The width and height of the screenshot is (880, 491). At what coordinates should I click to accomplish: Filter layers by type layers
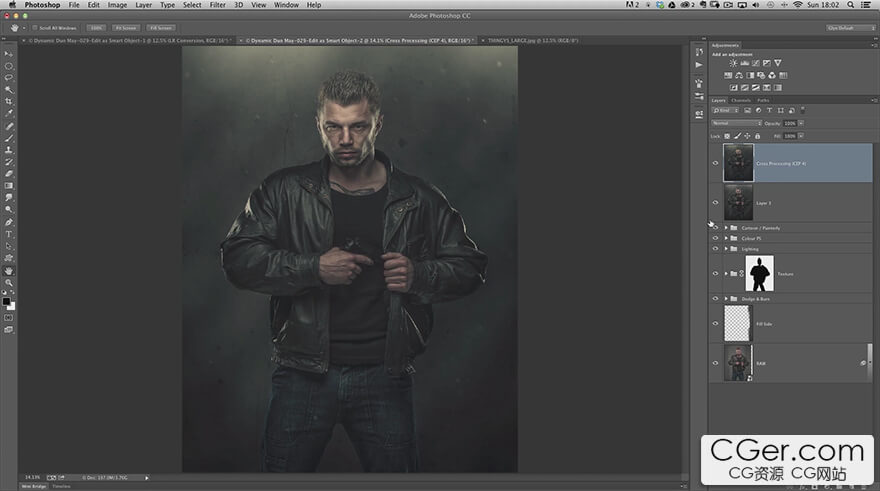tap(769, 111)
